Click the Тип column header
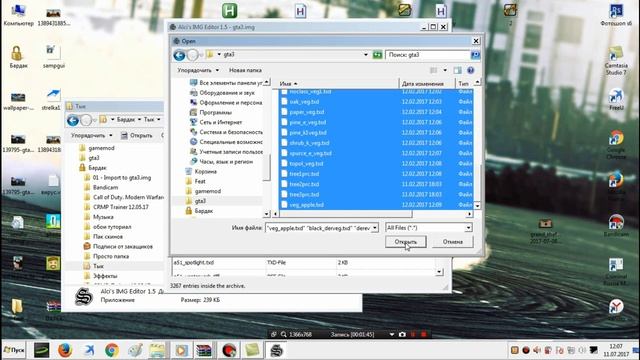Viewport: 640px width, 360px height. (x=464, y=83)
